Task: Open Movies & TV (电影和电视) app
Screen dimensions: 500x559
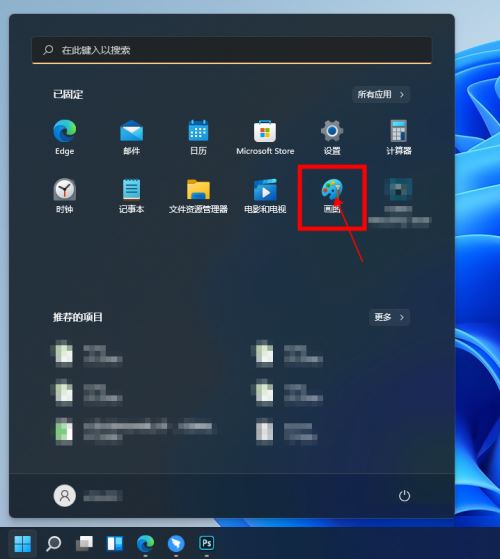Action: 265,196
